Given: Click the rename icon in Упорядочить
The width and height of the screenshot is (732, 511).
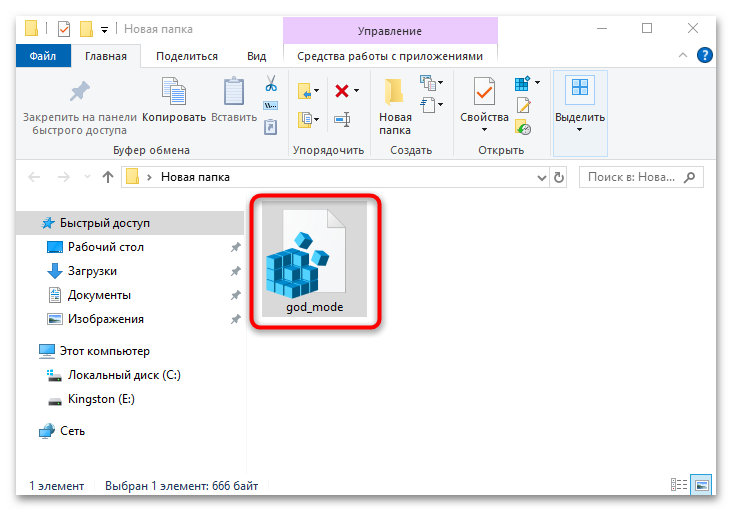Looking at the screenshot, I should tap(342, 119).
